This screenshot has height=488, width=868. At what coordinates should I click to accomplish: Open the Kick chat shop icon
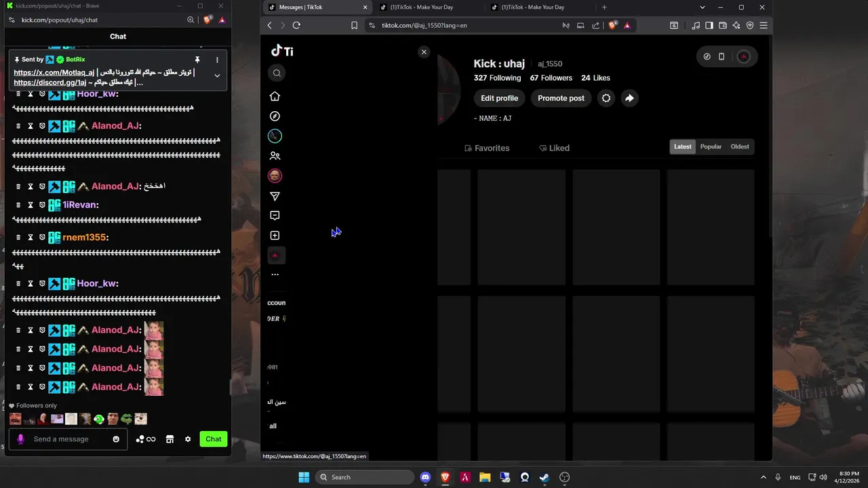(170, 439)
